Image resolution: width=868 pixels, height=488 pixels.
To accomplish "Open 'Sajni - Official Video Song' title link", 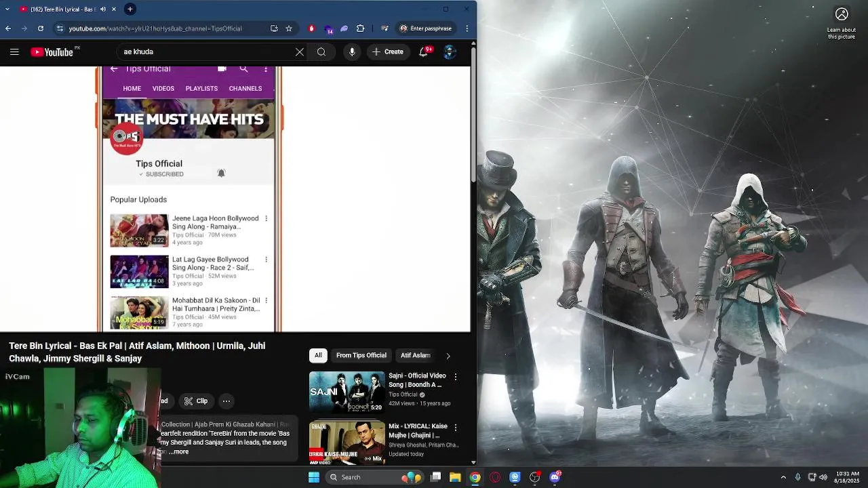I will 417,380.
